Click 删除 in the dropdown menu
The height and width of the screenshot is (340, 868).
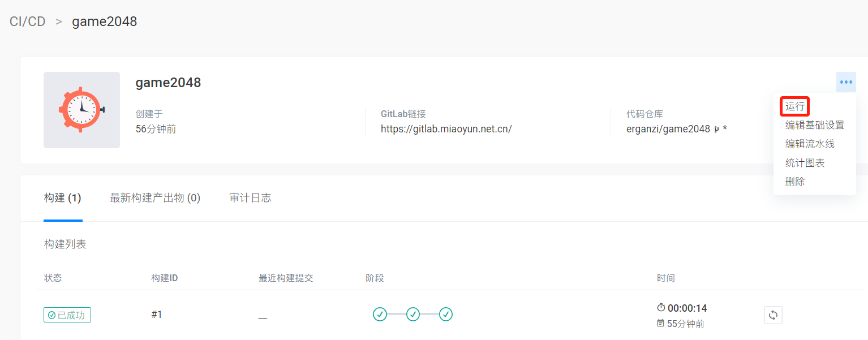[x=795, y=182]
